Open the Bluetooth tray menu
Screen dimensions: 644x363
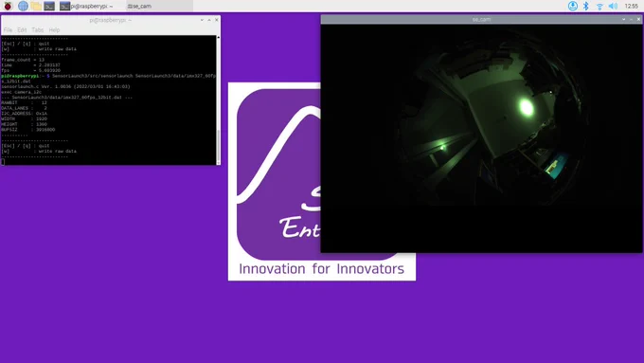[586, 6]
